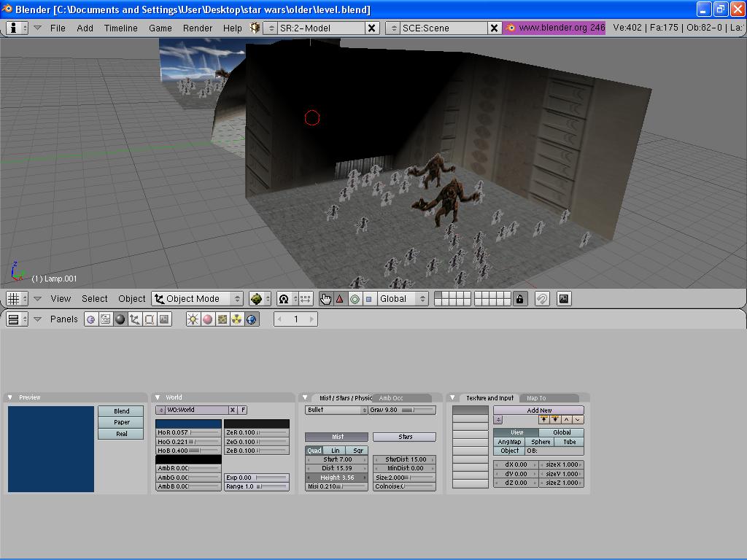The width and height of the screenshot is (747, 560).
Task: Open the 3D view window type selector
Action: point(18,299)
